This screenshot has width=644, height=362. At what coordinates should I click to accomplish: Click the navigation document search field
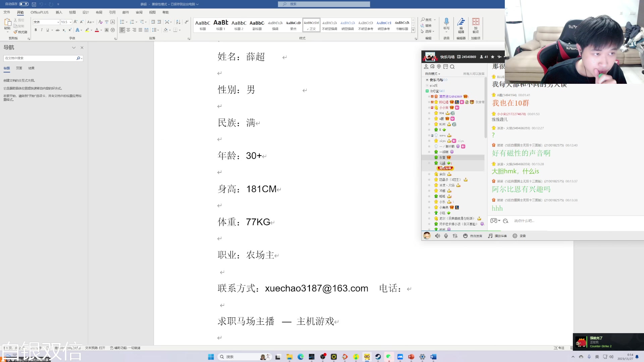[40, 58]
